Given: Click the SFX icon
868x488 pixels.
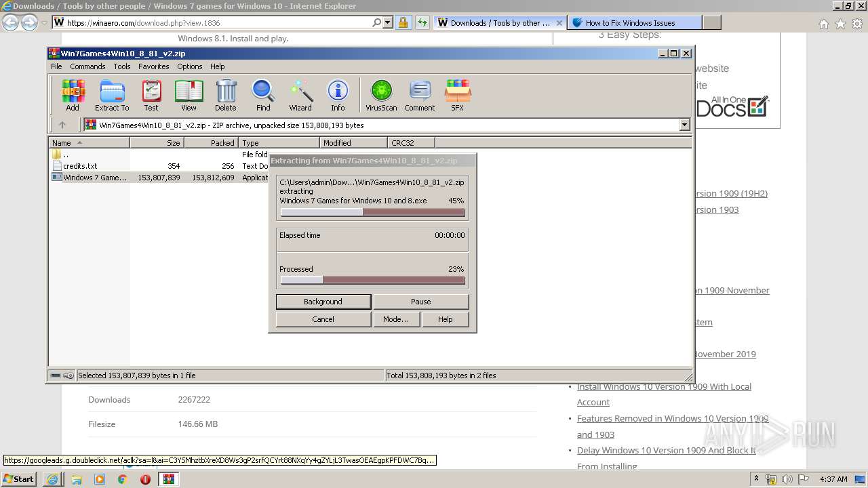Looking at the screenshot, I should [458, 95].
